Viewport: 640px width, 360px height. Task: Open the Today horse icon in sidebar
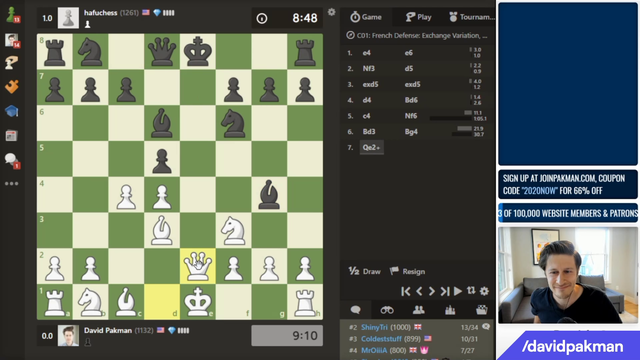point(11,62)
